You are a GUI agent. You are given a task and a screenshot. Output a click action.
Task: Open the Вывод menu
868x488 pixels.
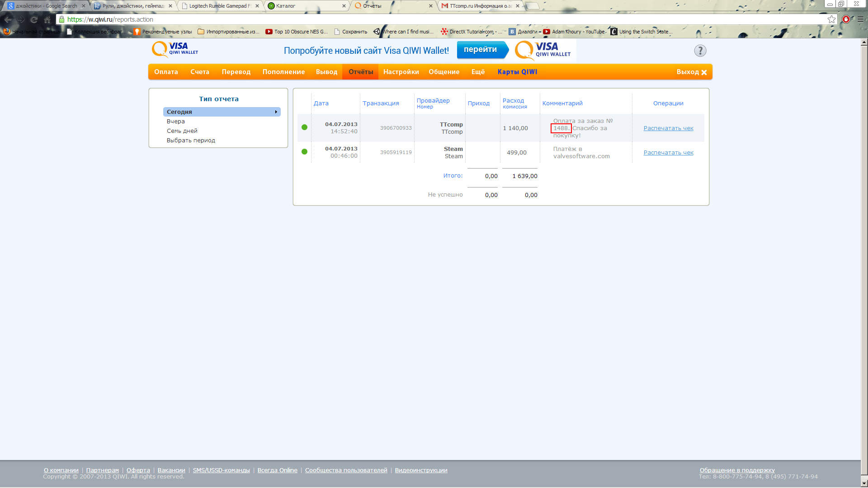pos(326,72)
